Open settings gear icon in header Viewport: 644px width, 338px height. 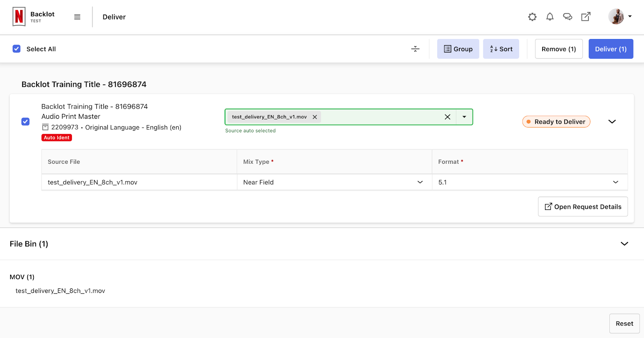tap(532, 17)
